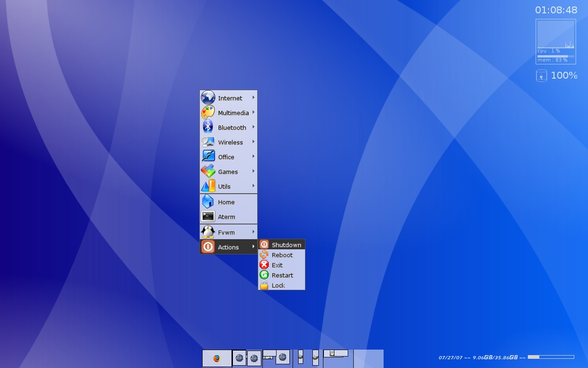
Task: Click the Actions power icon
Action: tap(208, 247)
